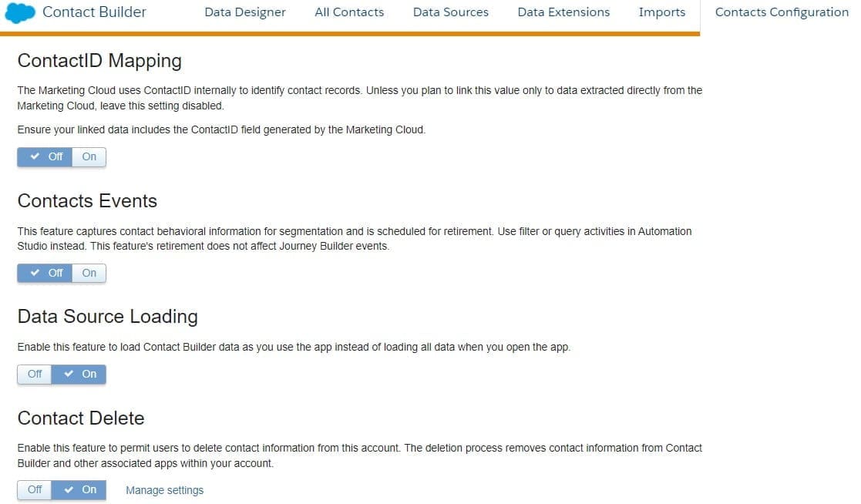Click On option under Contact Delete
The image size is (861, 504).
coord(79,490)
